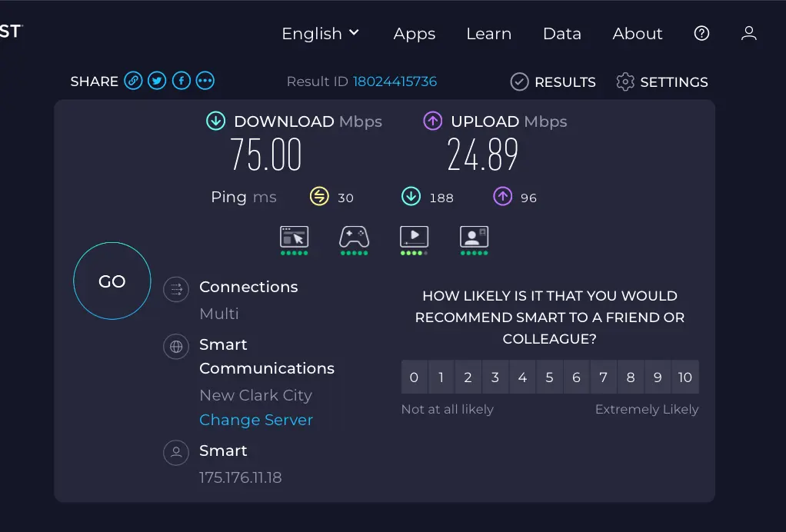This screenshot has width=786, height=532.
Task: Open SETTINGS with the gear icon
Action: click(661, 81)
